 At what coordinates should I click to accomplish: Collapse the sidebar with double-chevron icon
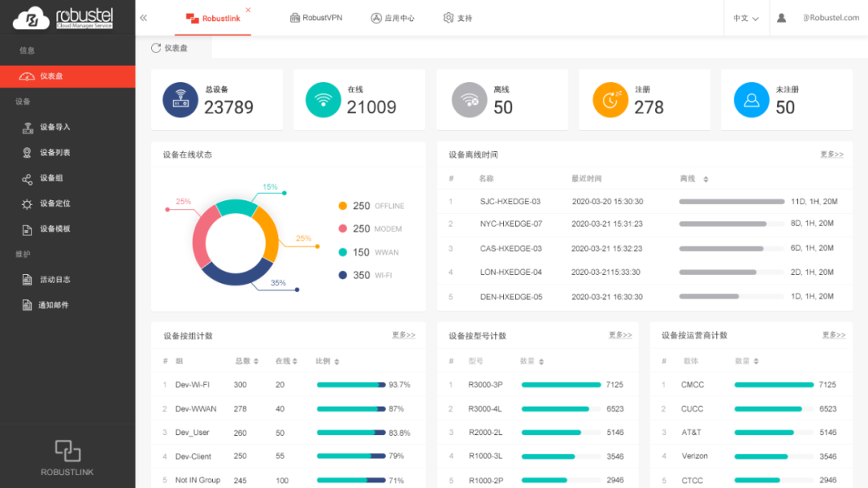point(143,18)
